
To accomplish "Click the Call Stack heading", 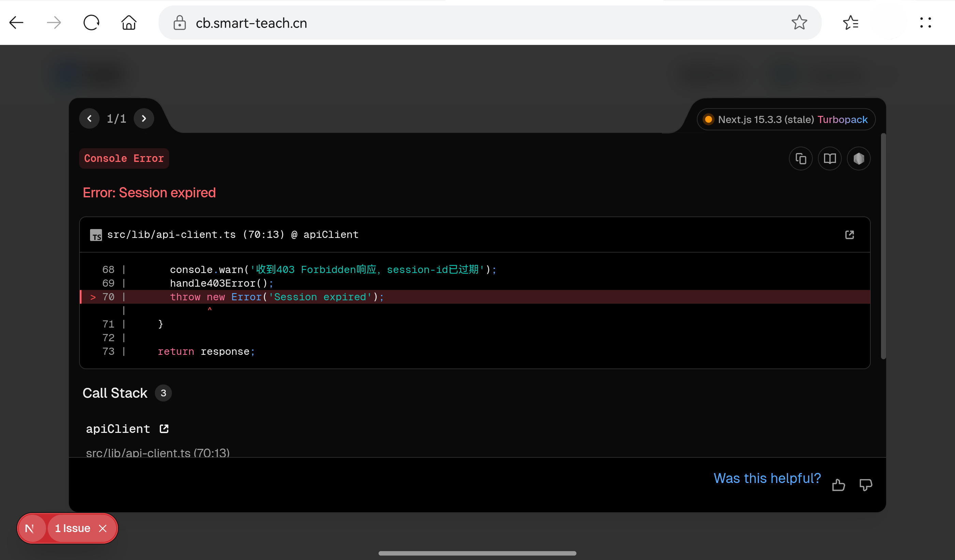I will 115,393.
